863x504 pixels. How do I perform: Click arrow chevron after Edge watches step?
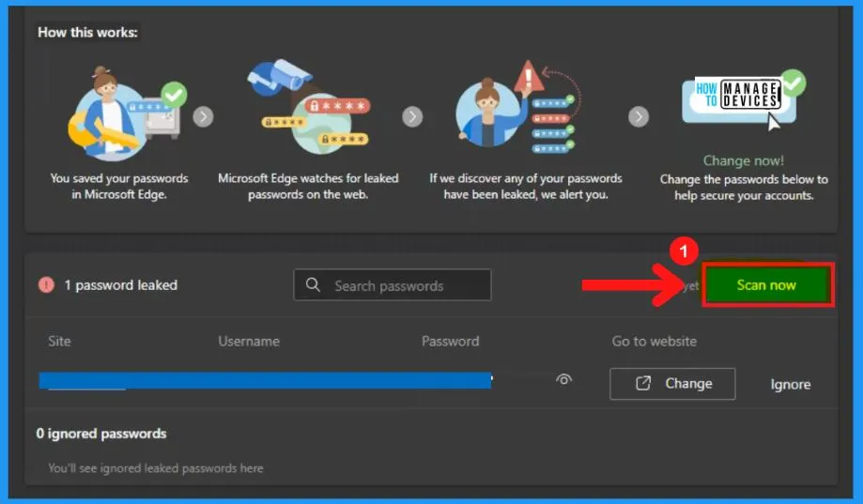coord(412,116)
